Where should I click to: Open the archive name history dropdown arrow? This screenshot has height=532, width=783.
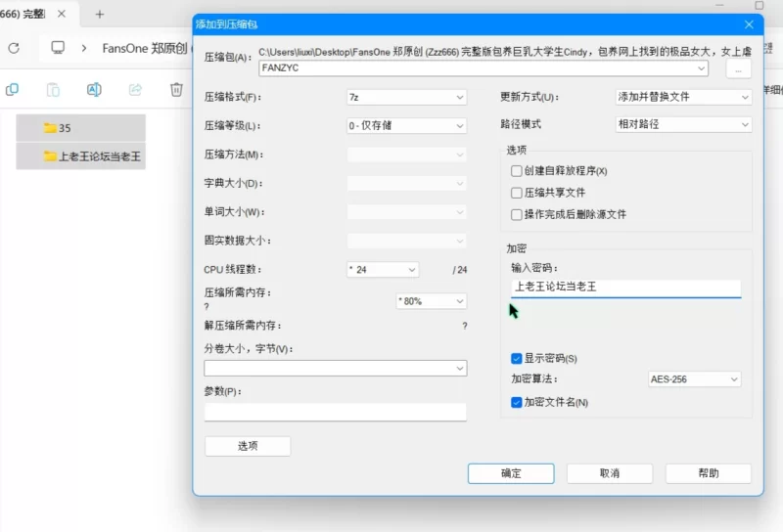tap(701, 67)
